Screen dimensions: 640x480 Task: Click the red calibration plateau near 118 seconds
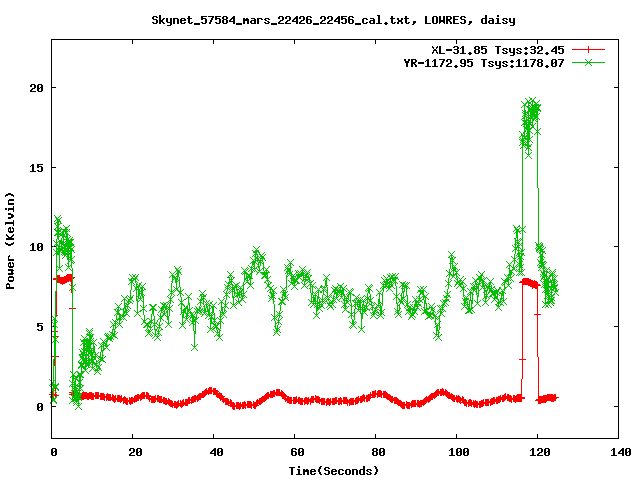[x=530, y=282]
